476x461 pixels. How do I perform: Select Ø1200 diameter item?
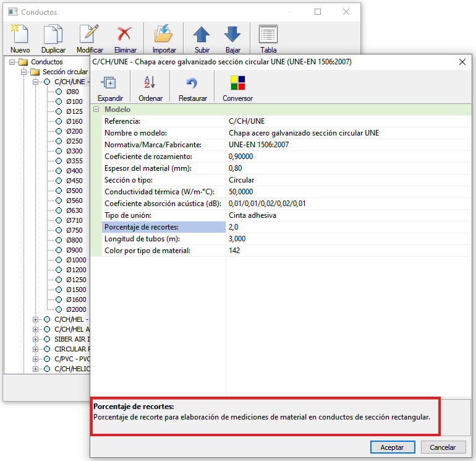coord(76,270)
